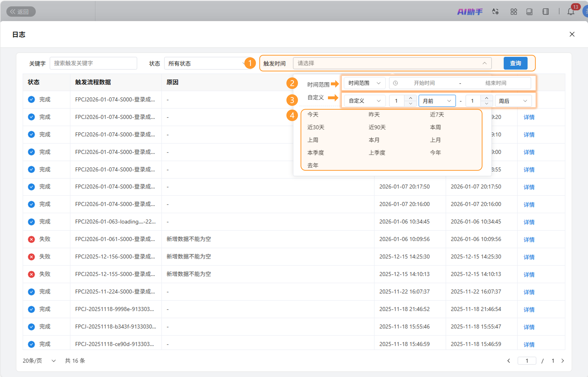The image size is (588, 377).
Task: Click the translate language icon
Action: point(495,12)
